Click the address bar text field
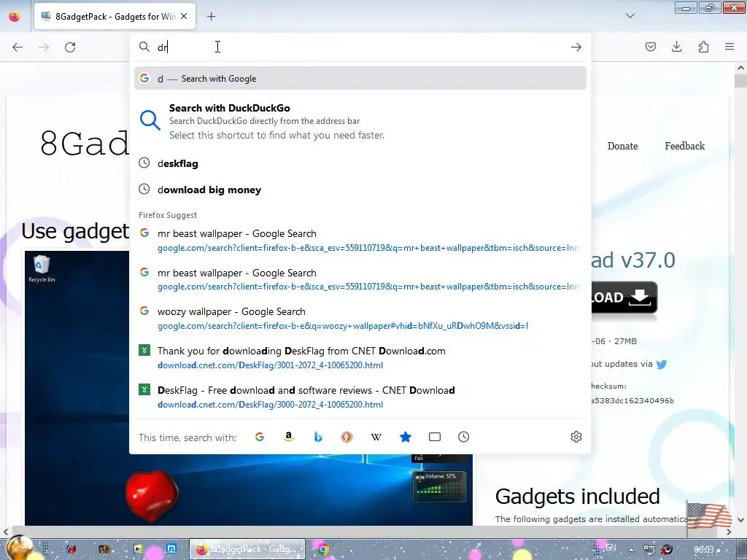 click(x=360, y=47)
